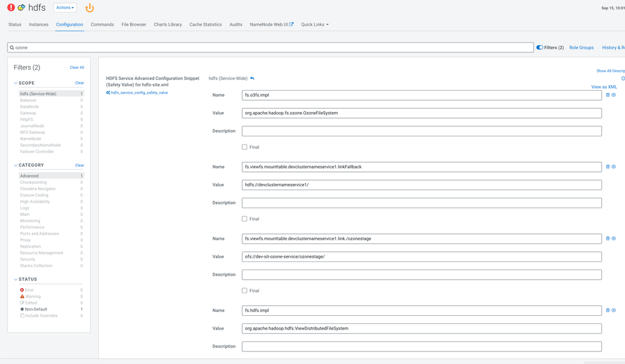Click the orange restart-needed power icon
Viewport: 625px width, 364px height.
click(x=89, y=8)
